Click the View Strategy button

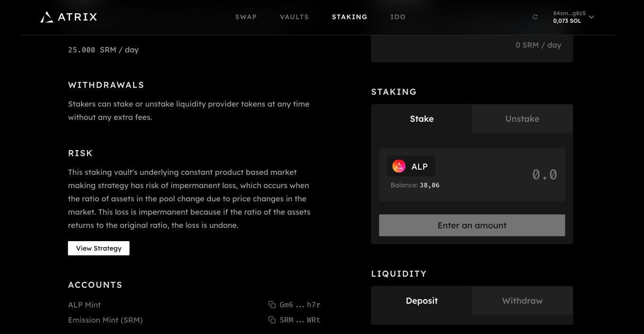click(98, 248)
